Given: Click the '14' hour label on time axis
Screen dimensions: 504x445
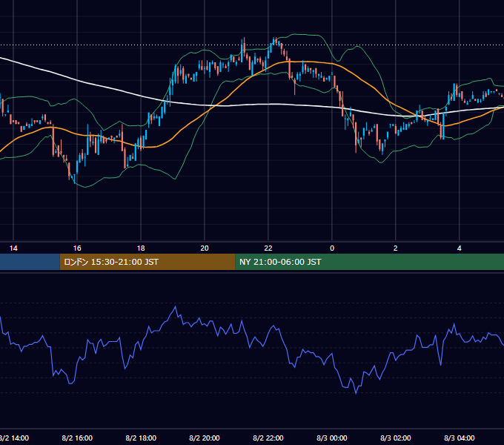Looking at the screenshot, I should pyautogui.click(x=13, y=248).
